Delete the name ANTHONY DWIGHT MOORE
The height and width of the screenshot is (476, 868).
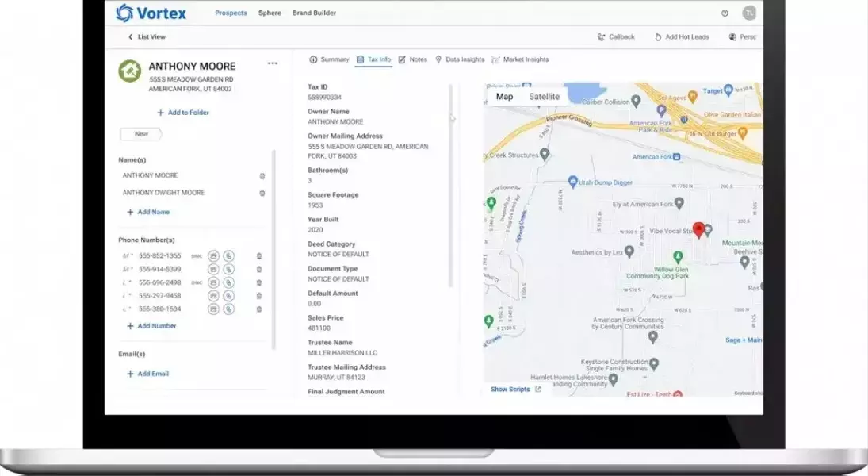(262, 193)
